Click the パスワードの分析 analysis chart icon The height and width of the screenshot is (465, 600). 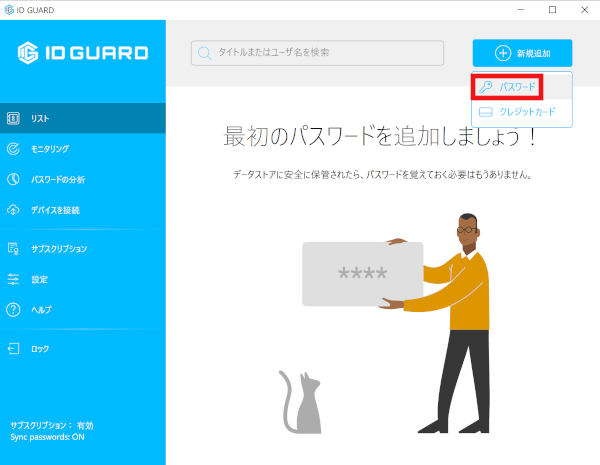coord(13,179)
